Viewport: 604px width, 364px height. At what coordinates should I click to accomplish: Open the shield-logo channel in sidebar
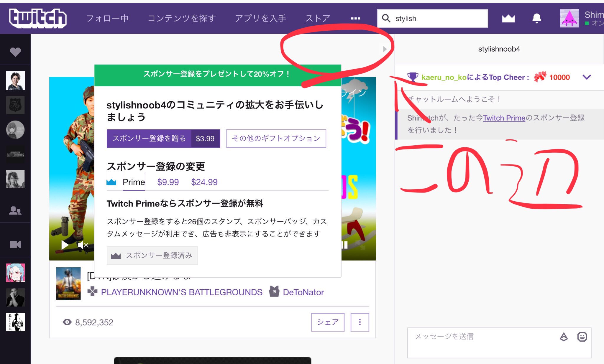click(15, 105)
